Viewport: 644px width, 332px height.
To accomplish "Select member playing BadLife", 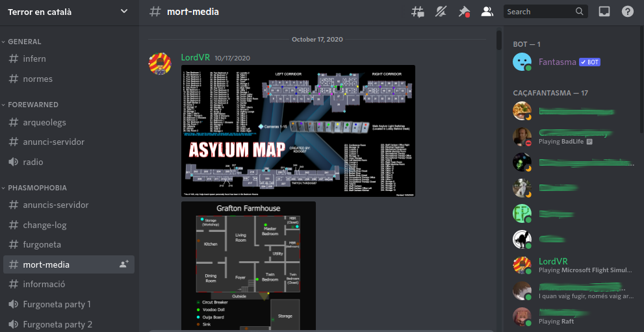I will (x=574, y=137).
